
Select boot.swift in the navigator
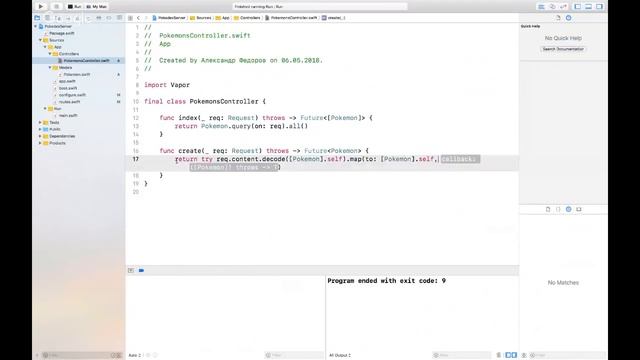68,88
